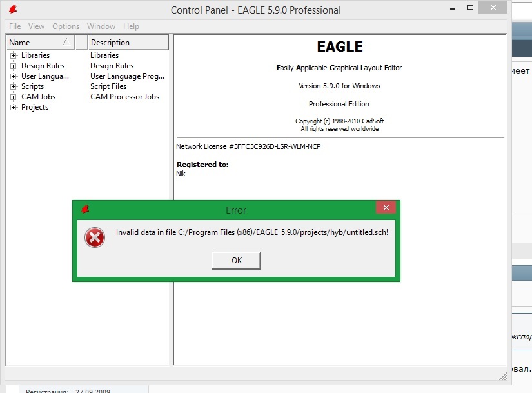532x393 pixels.
Task: Open the Options menu
Action: point(66,26)
